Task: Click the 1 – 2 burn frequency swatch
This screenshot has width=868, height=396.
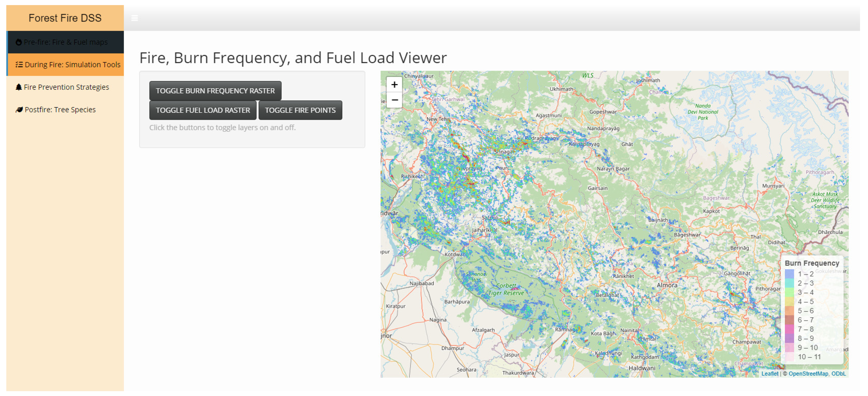Action: click(789, 274)
